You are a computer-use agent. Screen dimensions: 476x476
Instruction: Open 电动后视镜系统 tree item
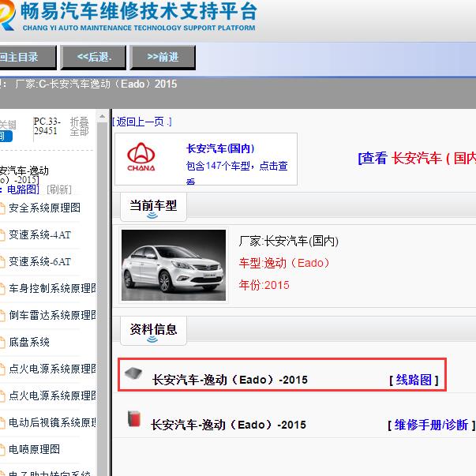click(x=52, y=422)
